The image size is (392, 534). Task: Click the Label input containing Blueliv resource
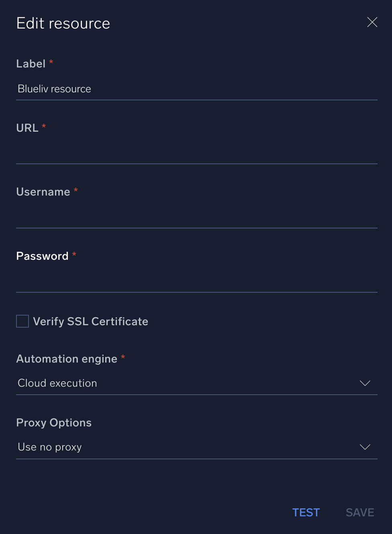(x=161, y=89)
